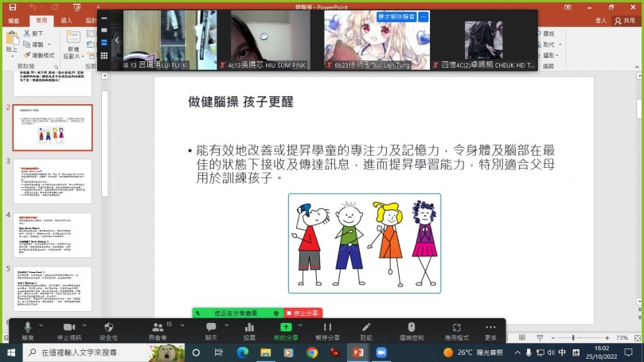Click the Undo arrow in quick access toolbar

(x=33, y=7)
